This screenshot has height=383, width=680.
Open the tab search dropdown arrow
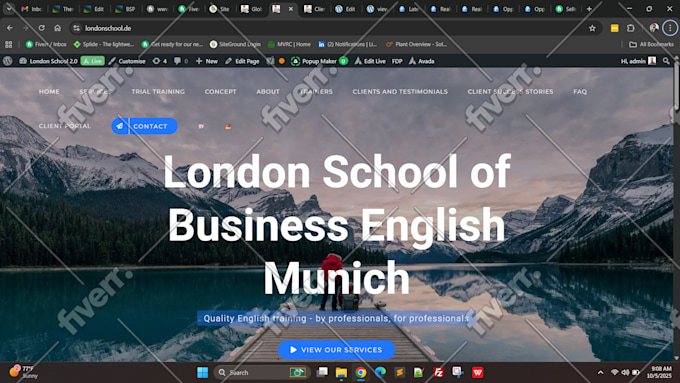click(9, 8)
